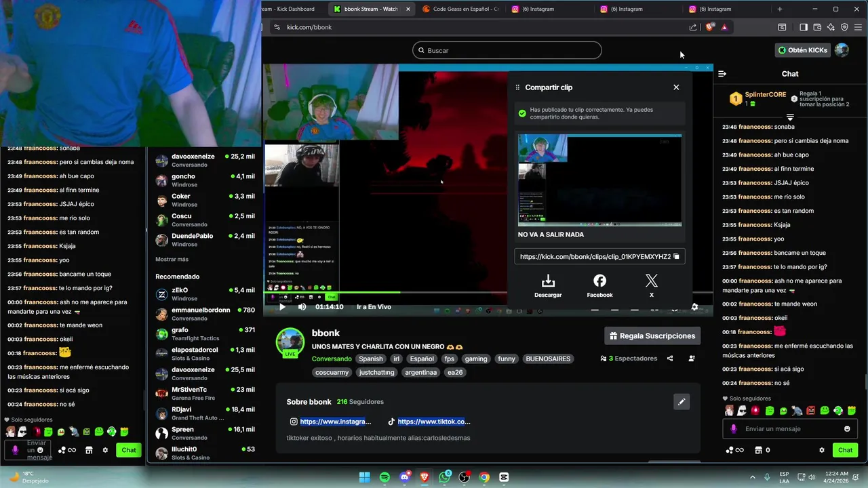Screen dimensions: 868x488
Task: Send with the green Chat button in right panel
Action: point(845,450)
